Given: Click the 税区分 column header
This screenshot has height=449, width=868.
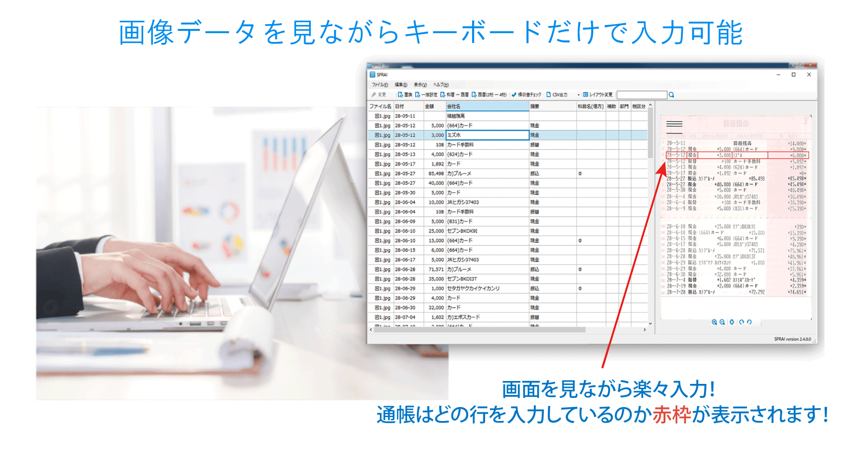Looking at the screenshot, I should (639, 106).
